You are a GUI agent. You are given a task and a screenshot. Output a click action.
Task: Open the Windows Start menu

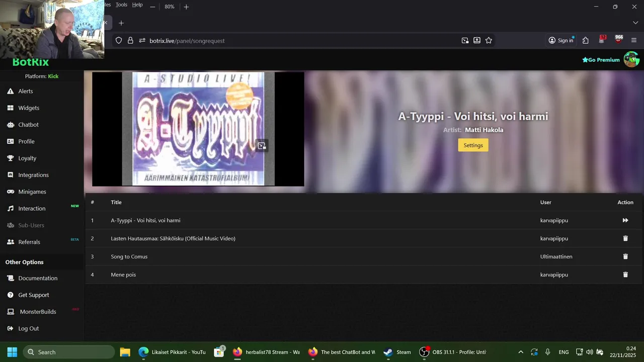pos(12,352)
